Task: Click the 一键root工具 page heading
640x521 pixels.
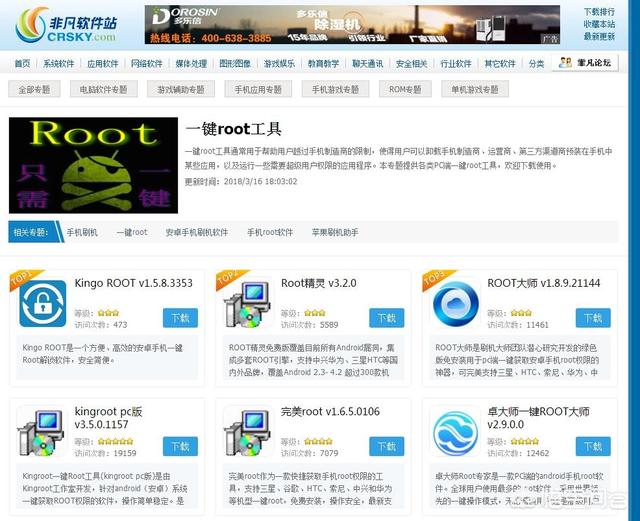Action: pos(233,129)
